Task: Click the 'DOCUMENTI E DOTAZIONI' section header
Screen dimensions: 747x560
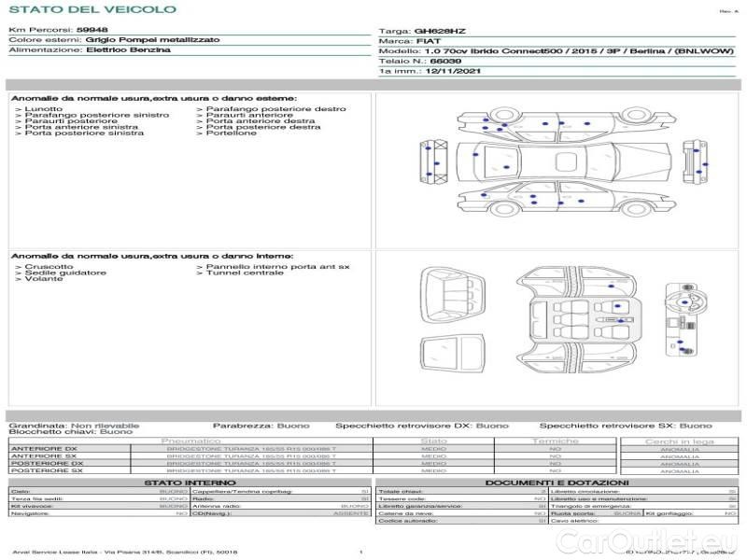Action: (x=557, y=482)
